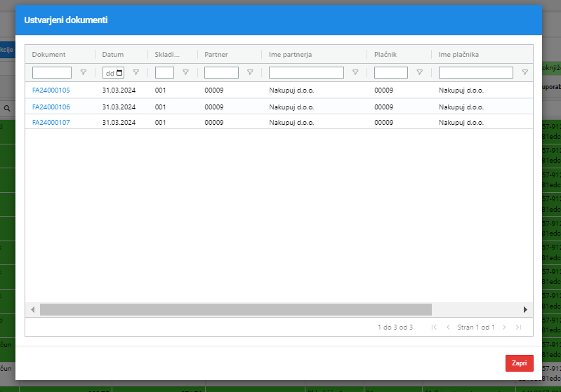Sort by the Ime plačnika column header
Screen dimensions: 561x392
[x=458, y=55]
